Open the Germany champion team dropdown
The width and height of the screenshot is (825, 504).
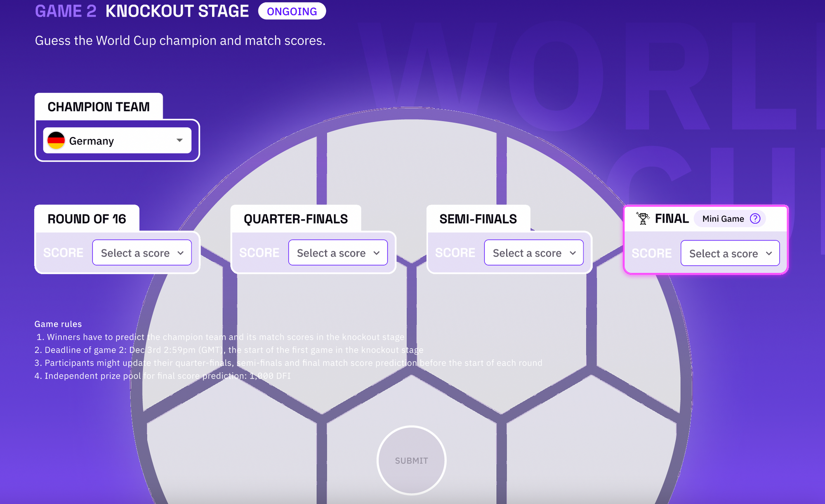click(117, 141)
